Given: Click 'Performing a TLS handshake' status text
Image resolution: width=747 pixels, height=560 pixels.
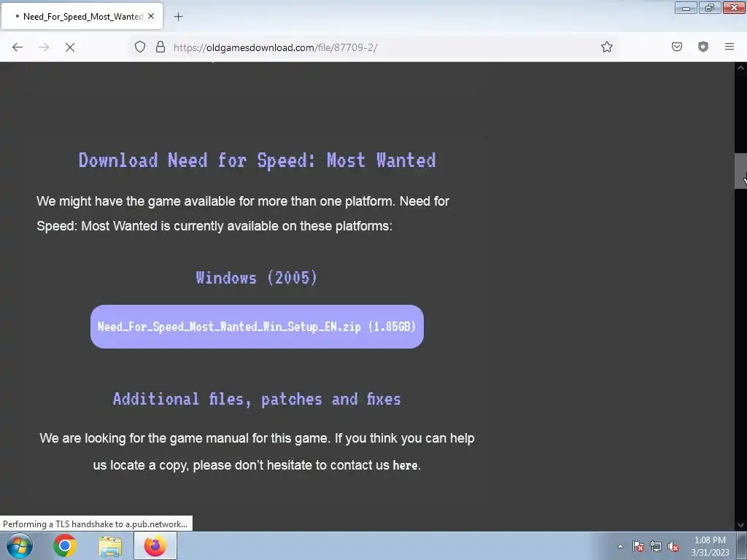Looking at the screenshot, I should pyautogui.click(x=96, y=524).
